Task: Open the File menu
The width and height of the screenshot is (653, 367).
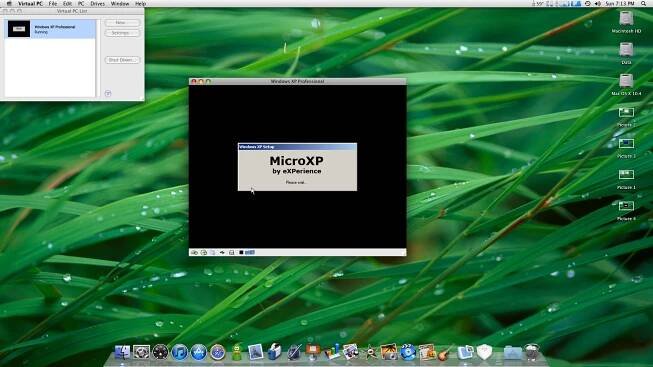Action: click(52, 3)
